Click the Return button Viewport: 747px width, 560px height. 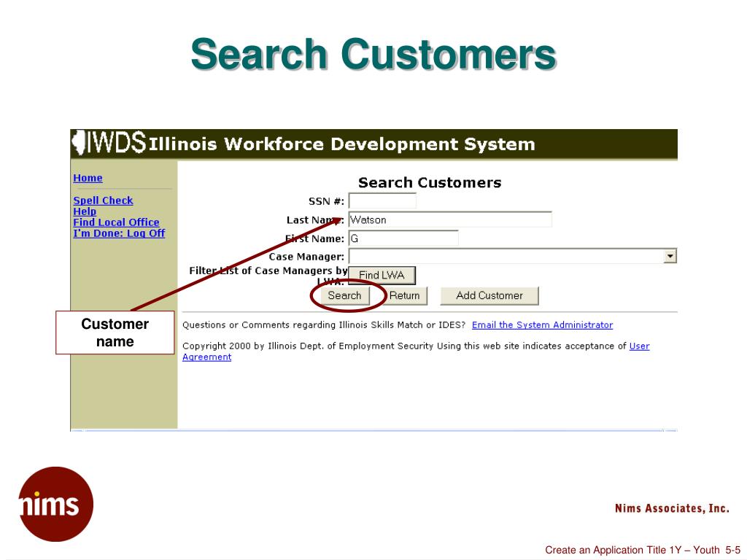404,295
